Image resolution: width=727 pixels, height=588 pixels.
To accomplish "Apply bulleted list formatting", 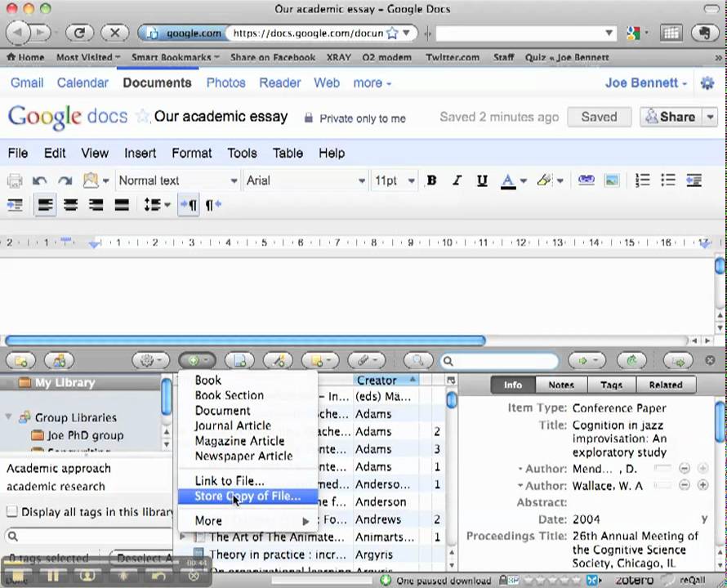I will pos(668,180).
